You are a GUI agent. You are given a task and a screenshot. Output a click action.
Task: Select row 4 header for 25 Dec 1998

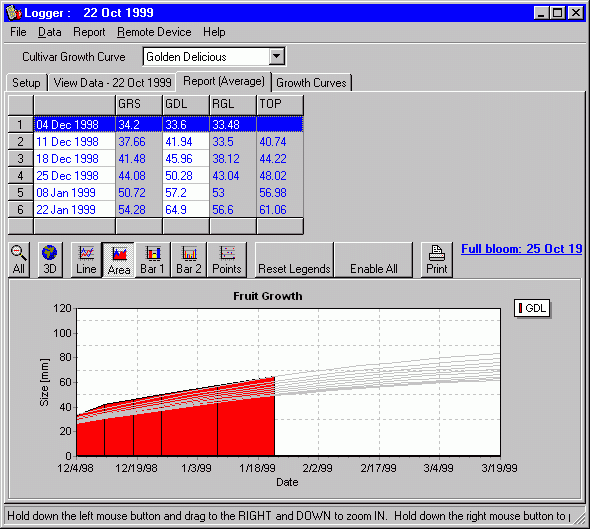click(x=21, y=176)
